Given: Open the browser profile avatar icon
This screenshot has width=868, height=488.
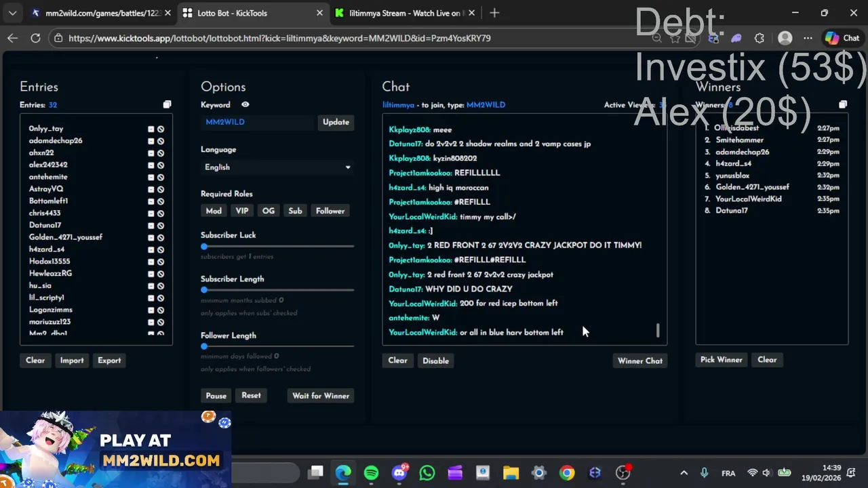Looking at the screenshot, I should point(785,38).
